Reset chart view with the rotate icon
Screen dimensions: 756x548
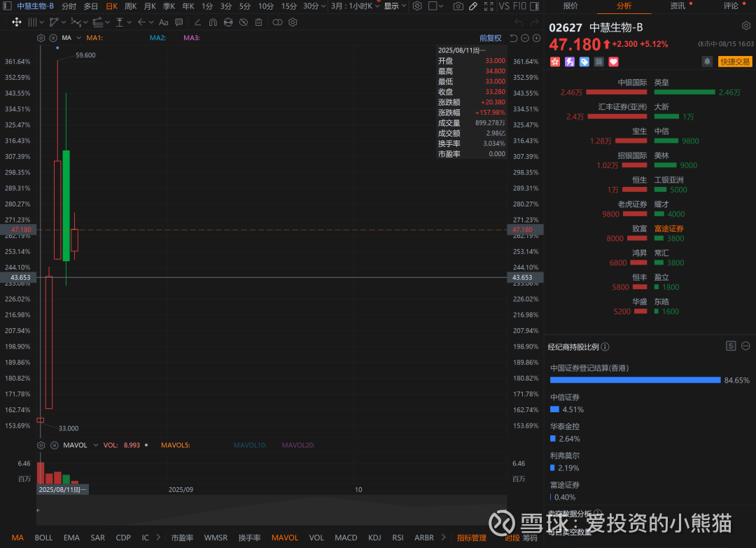[514, 38]
